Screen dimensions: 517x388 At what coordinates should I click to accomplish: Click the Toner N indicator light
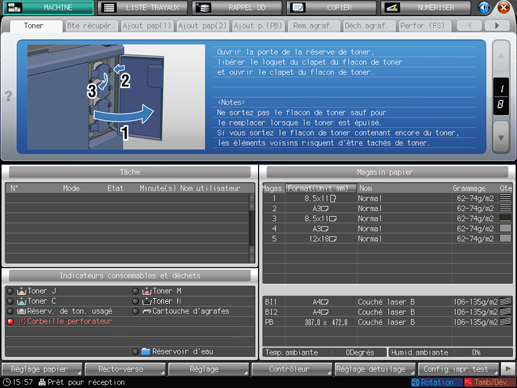coord(135,301)
